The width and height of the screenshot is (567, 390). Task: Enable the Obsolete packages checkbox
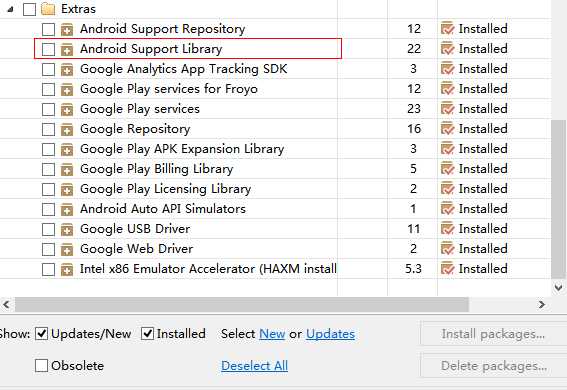pyautogui.click(x=41, y=365)
